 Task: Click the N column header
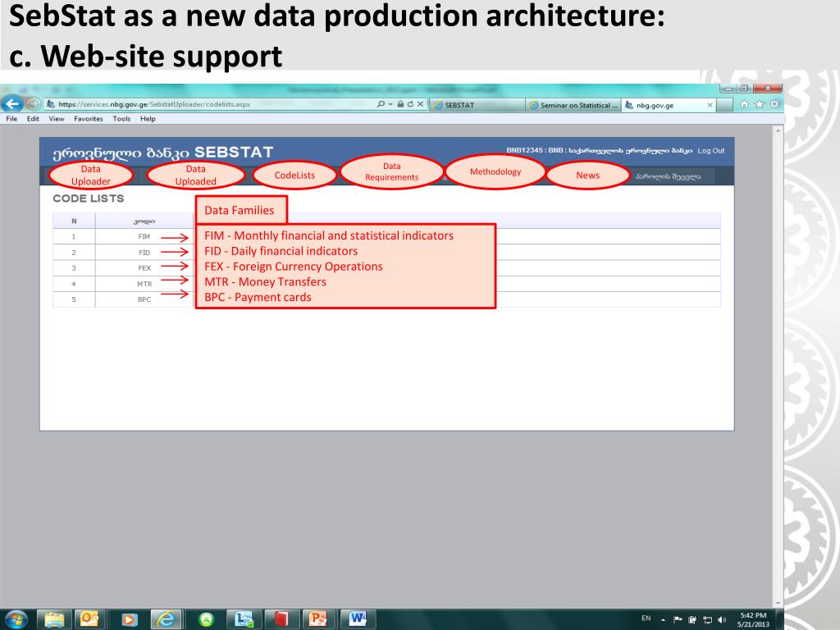74,221
